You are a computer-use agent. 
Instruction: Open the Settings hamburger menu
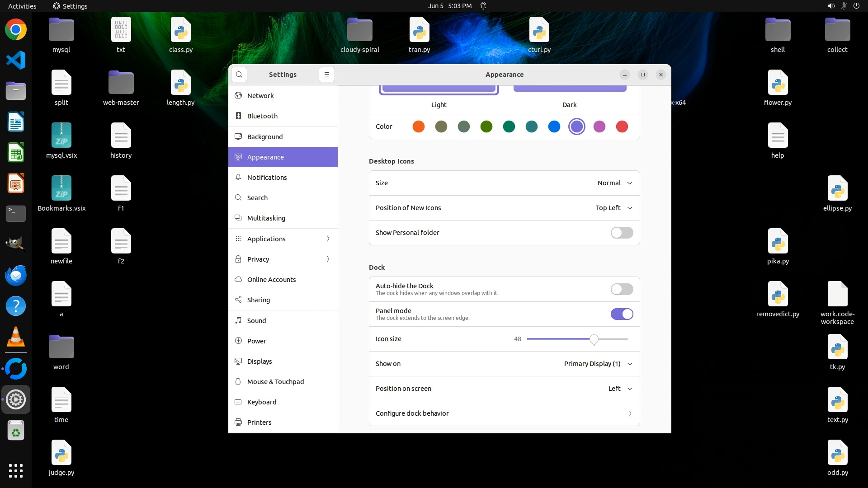point(327,75)
